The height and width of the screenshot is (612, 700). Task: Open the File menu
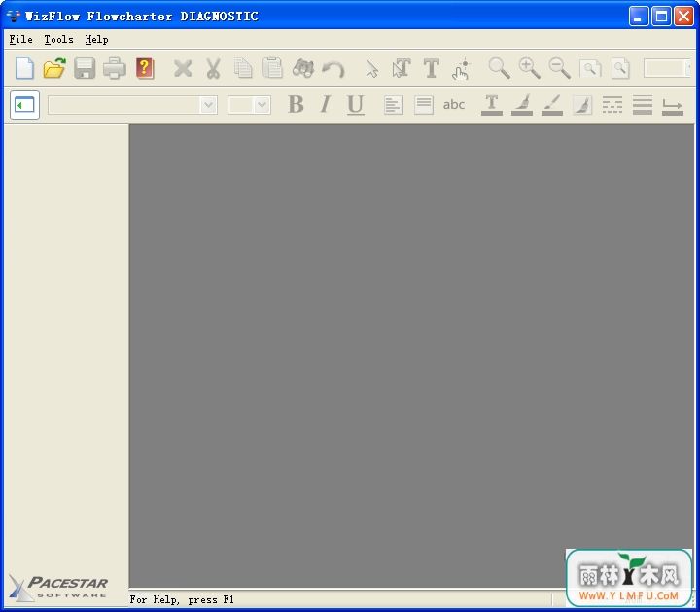20,39
